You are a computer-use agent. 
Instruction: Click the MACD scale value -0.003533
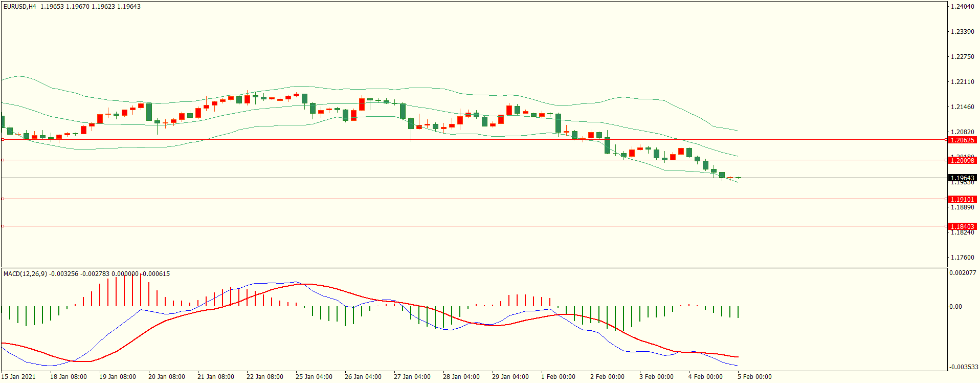pos(964,367)
